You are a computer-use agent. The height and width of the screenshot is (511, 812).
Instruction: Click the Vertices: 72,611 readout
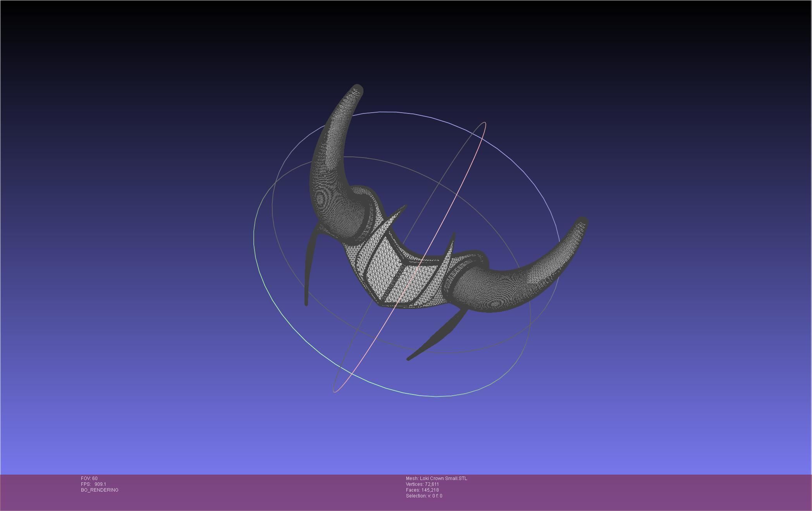tap(422, 484)
